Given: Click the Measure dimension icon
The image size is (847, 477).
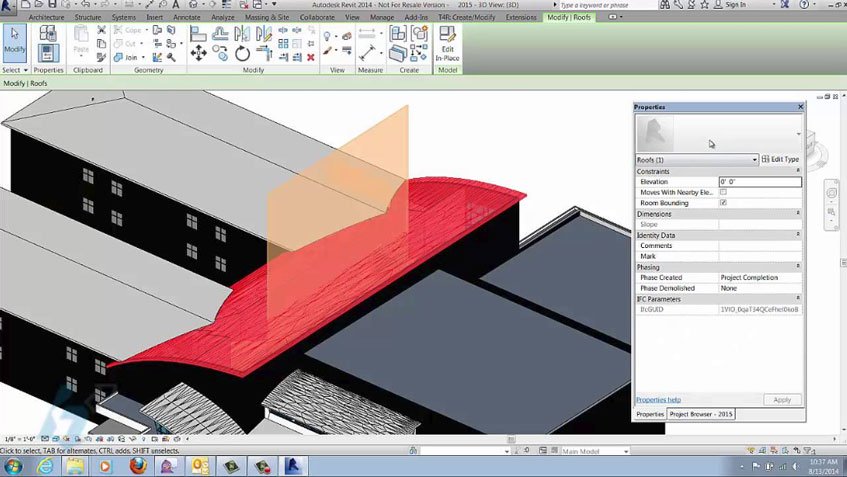Looking at the screenshot, I should [369, 52].
